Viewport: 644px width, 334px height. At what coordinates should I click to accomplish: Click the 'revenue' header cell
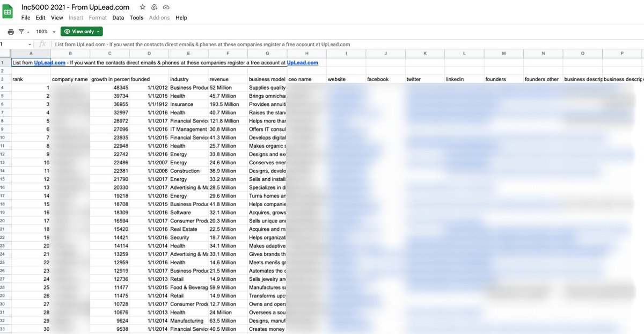pos(228,79)
